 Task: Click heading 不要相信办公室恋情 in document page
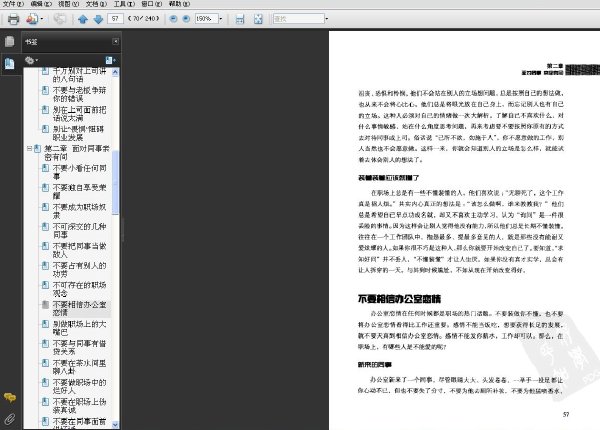[399, 299]
